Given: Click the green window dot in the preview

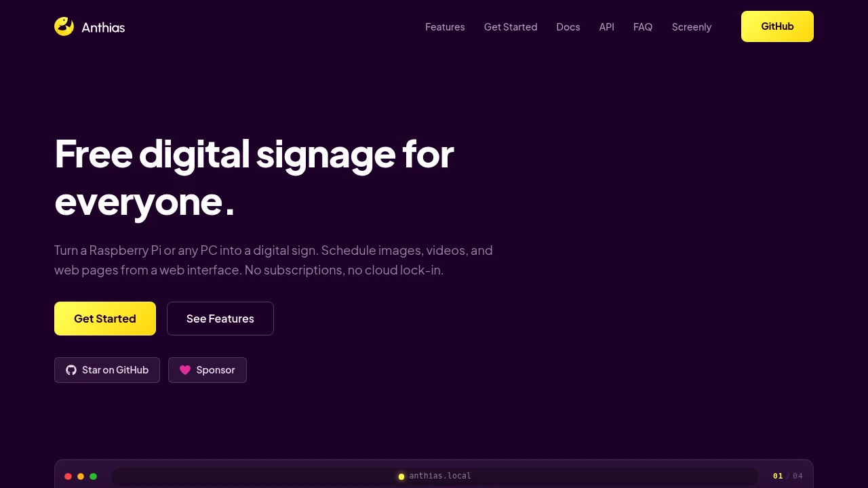Looking at the screenshot, I should 94,476.
